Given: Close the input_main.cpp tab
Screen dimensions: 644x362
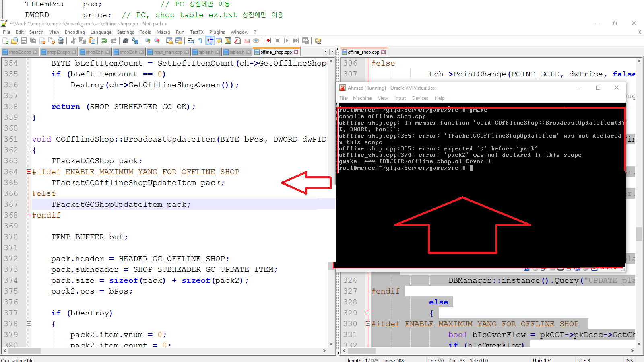Looking at the screenshot, I should point(186,52).
